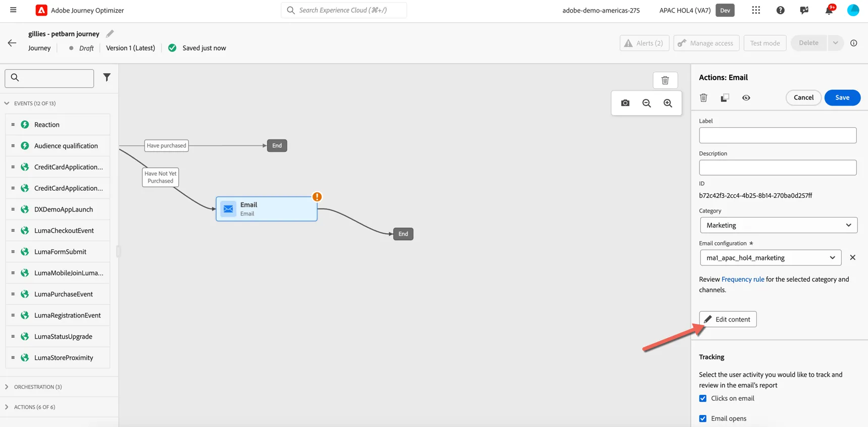The image size is (868, 427).
Task: Open the Category dropdown
Action: (778, 225)
